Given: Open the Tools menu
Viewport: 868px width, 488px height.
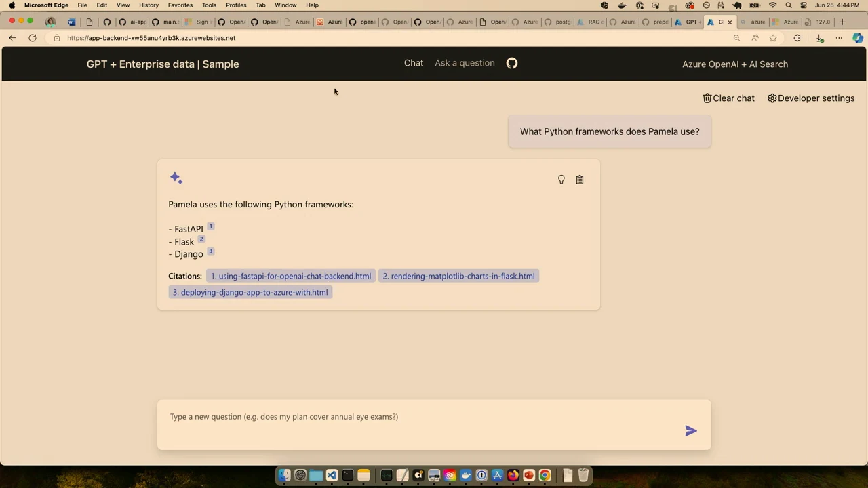Looking at the screenshot, I should coord(209,5).
